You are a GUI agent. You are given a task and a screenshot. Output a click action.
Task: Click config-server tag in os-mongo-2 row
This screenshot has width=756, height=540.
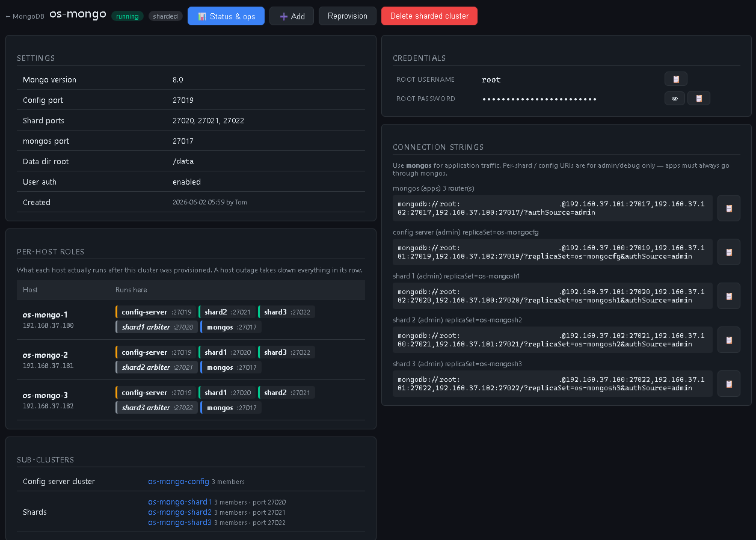[x=156, y=352]
